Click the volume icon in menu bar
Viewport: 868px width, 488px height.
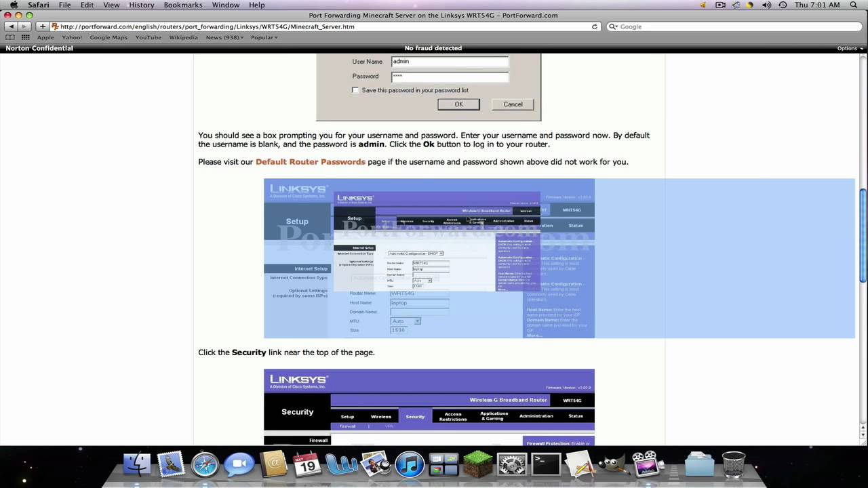[x=766, y=5]
